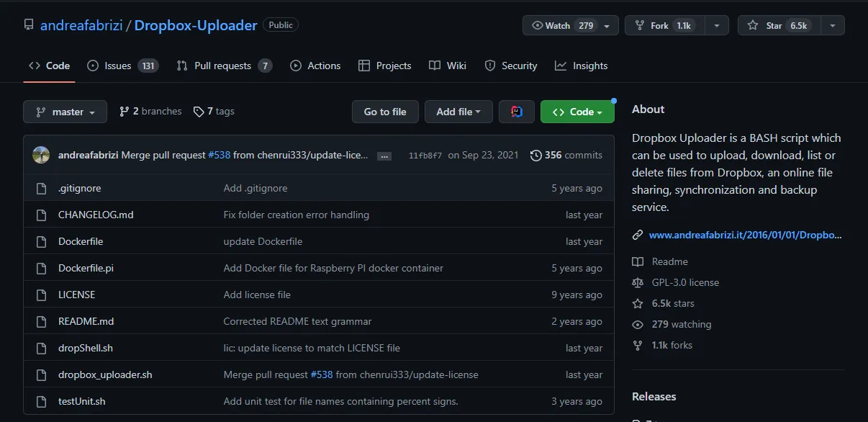868x422 pixels.
Task: Open the master branch dropdown
Action: (x=65, y=112)
